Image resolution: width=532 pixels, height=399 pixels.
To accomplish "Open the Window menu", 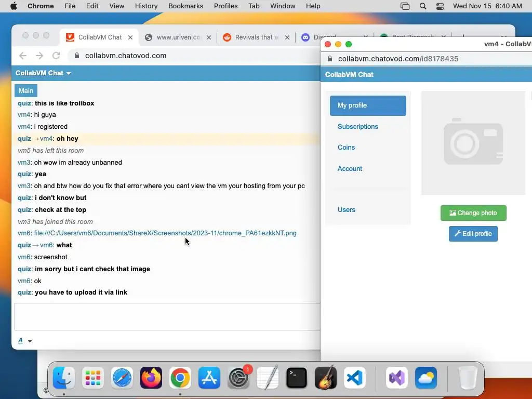I will coord(283,6).
